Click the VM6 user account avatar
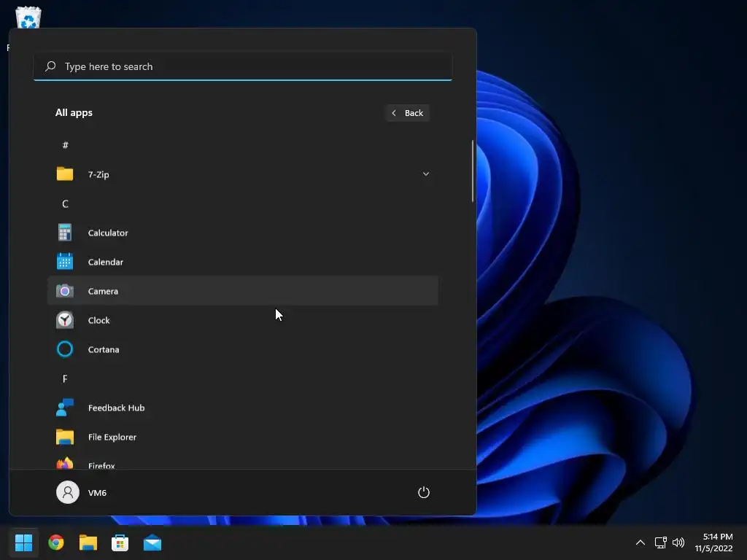Image resolution: width=747 pixels, height=560 pixels. point(68,492)
